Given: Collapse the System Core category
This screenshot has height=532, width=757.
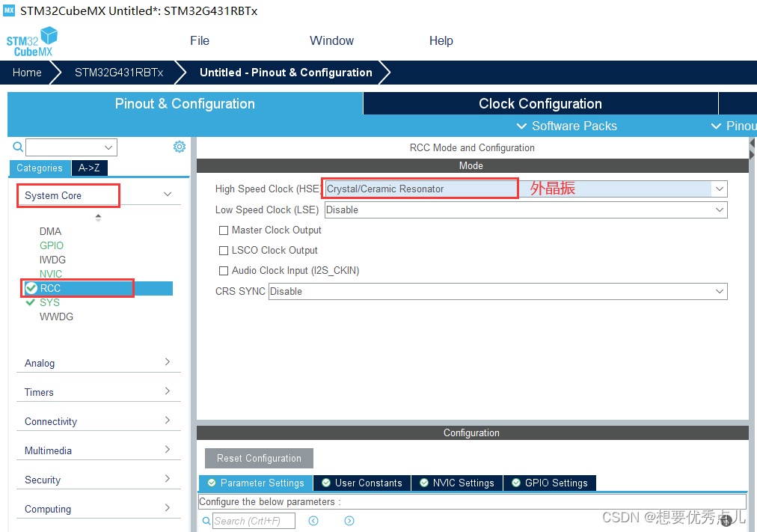Looking at the screenshot, I should pos(168,194).
